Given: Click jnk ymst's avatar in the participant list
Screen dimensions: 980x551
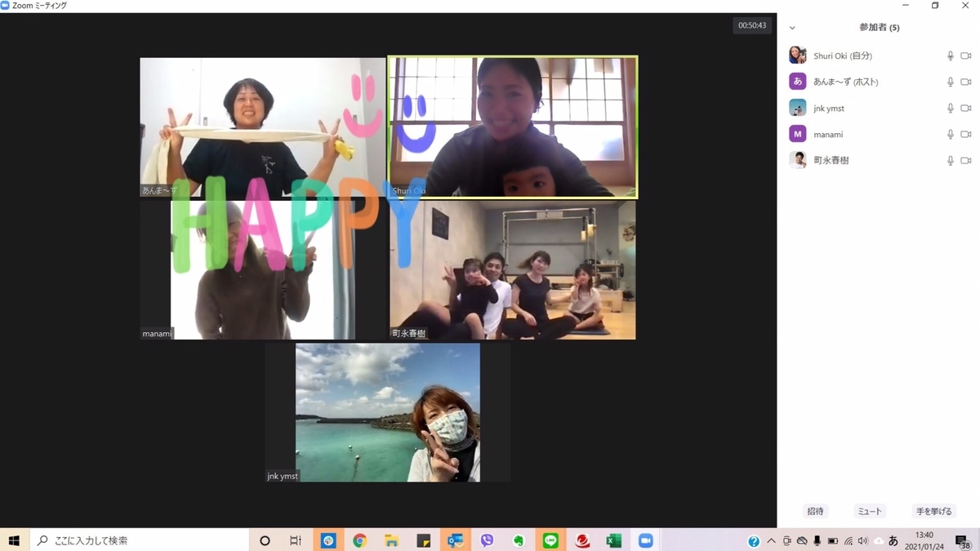Looking at the screenshot, I should click(798, 108).
